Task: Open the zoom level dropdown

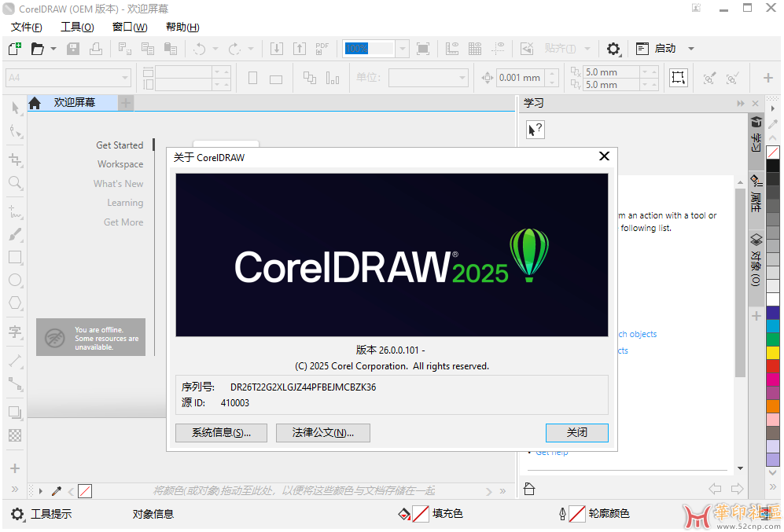Action: point(402,49)
